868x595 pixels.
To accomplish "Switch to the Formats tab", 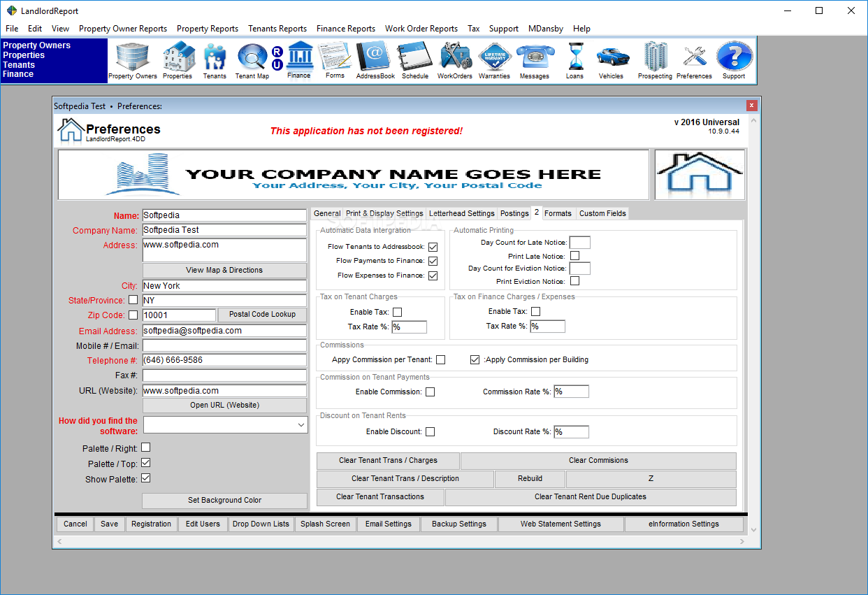I will coord(558,213).
